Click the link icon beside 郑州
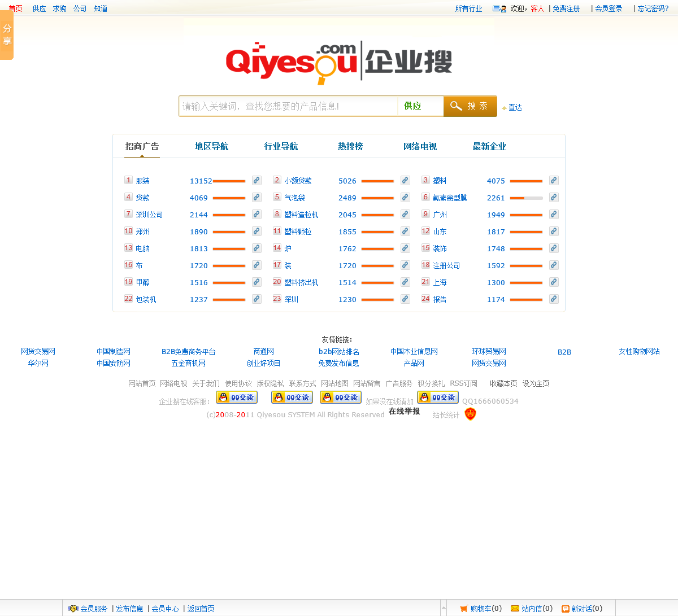678x616 pixels. point(257,231)
